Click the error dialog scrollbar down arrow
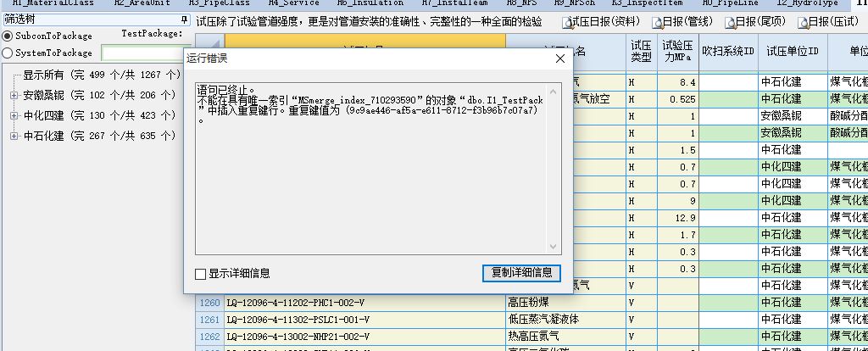 553,247
